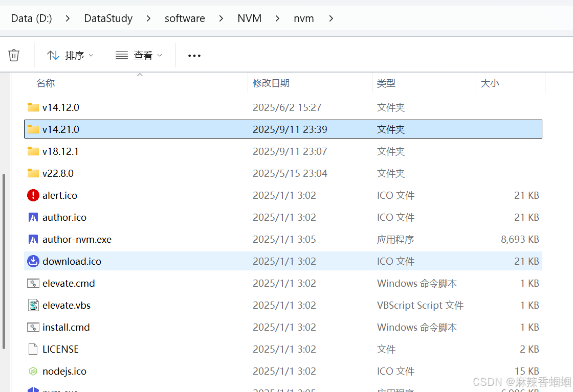Select the alert.ico file icon
573x392 pixels.
33,195
